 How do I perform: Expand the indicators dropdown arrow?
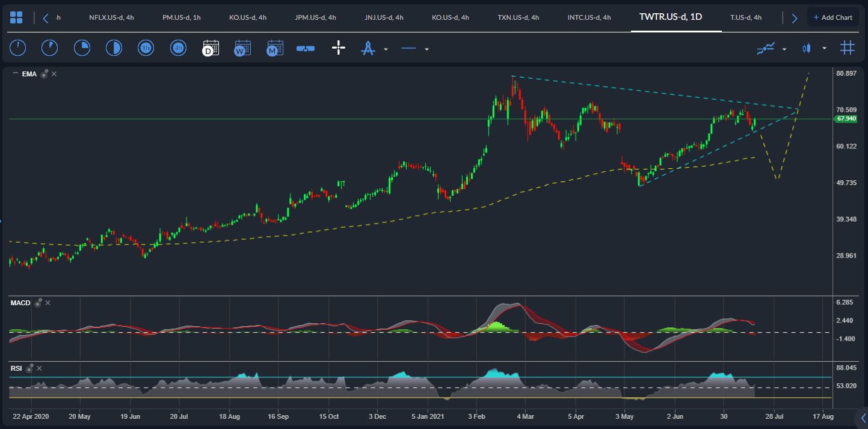[x=784, y=49]
